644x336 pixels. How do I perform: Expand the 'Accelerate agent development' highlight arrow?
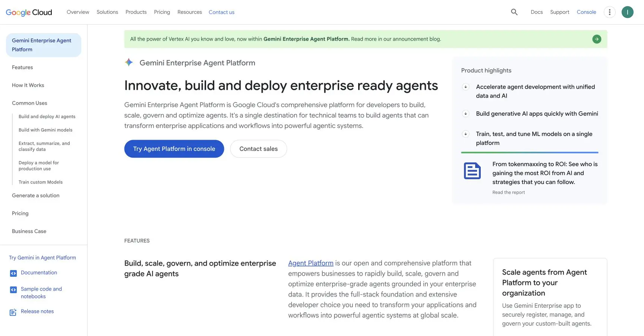[x=465, y=87]
